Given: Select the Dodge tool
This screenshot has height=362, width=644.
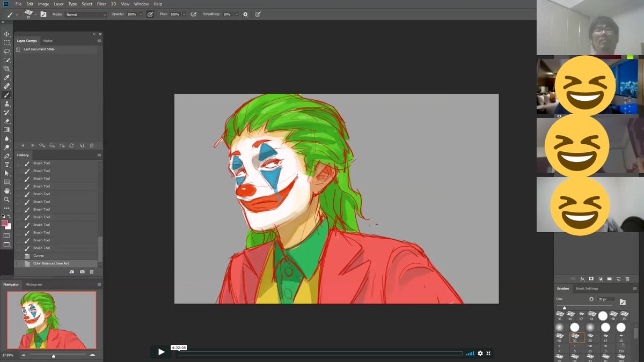Looking at the screenshot, I should (x=6, y=147).
